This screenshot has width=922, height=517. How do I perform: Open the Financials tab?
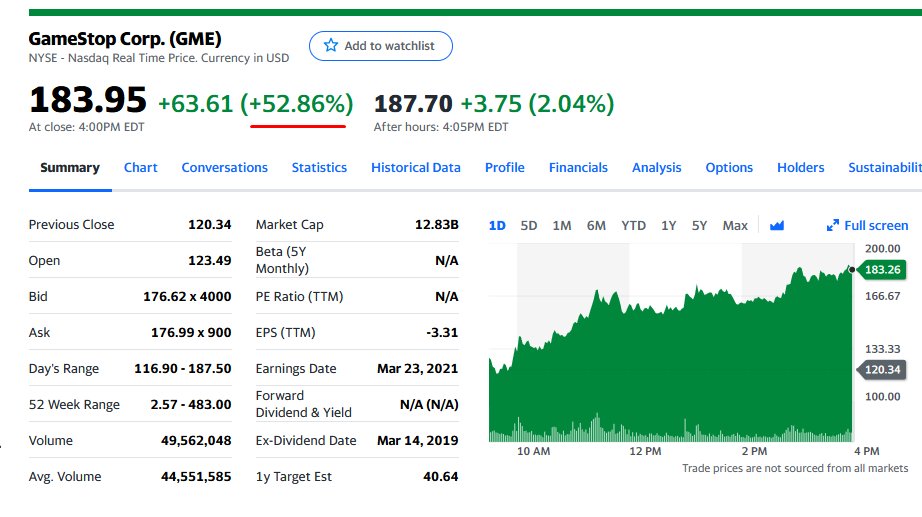click(x=578, y=168)
